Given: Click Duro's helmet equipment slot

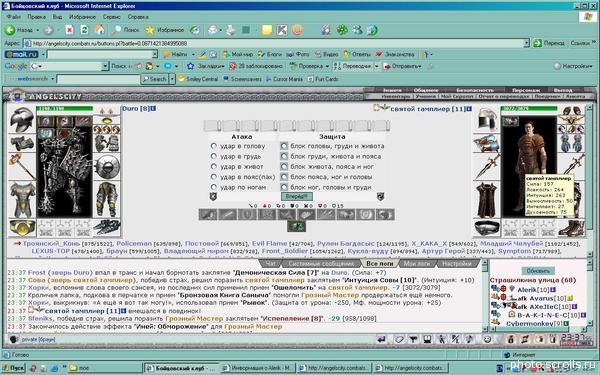Looking at the screenshot, I should click(22, 119).
